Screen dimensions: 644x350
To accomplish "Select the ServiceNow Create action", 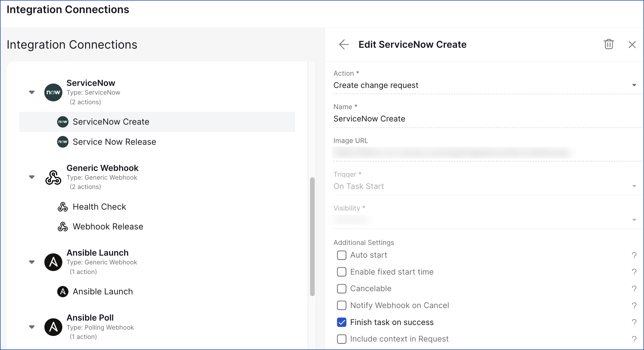I will [x=157, y=122].
